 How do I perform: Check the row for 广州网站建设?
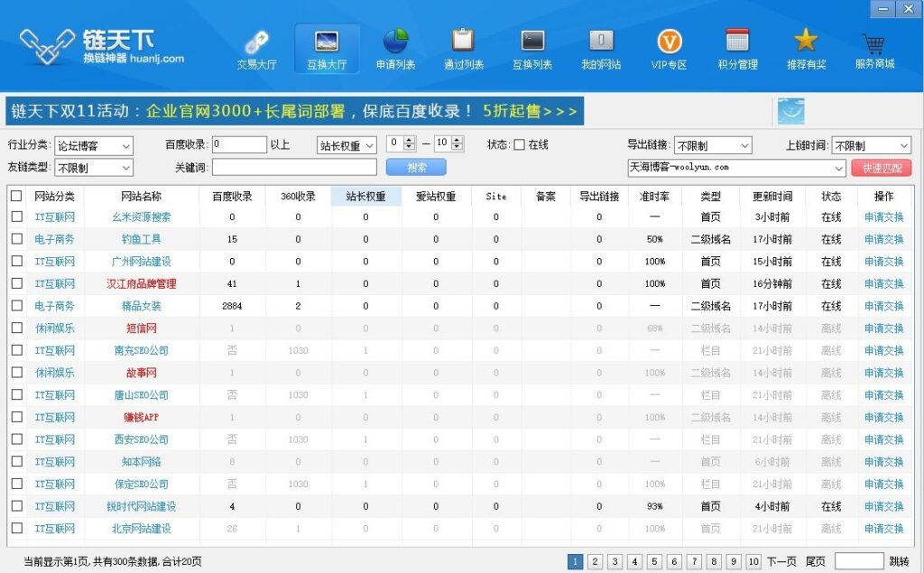pos(16,261)
